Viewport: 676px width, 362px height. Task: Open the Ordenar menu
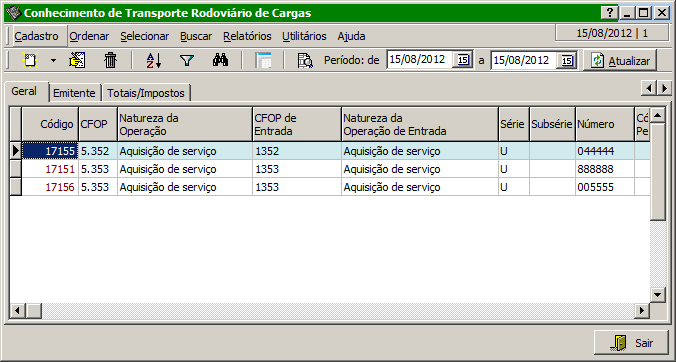tap(89, 36)
